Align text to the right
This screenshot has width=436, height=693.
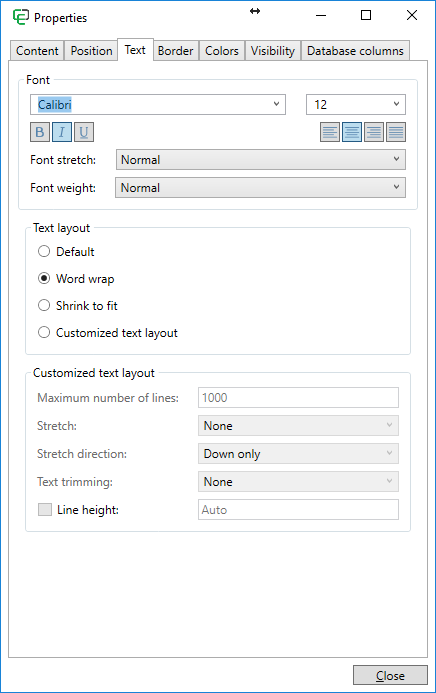[374, 132]
